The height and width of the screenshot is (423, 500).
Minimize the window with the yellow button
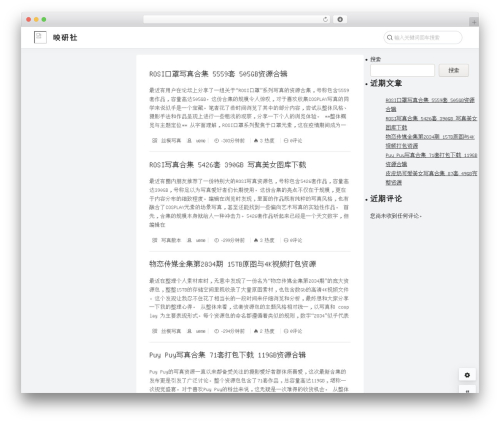pos(36,20)
